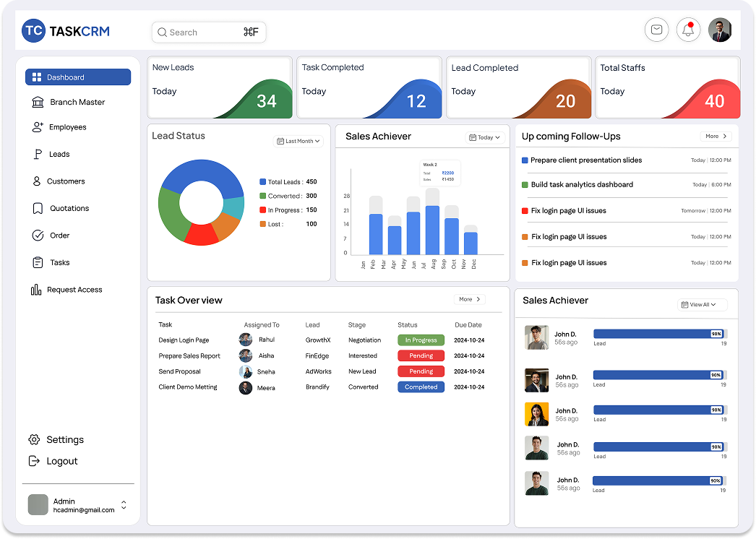Click the Employees person icon

click(x=38, y=127)
